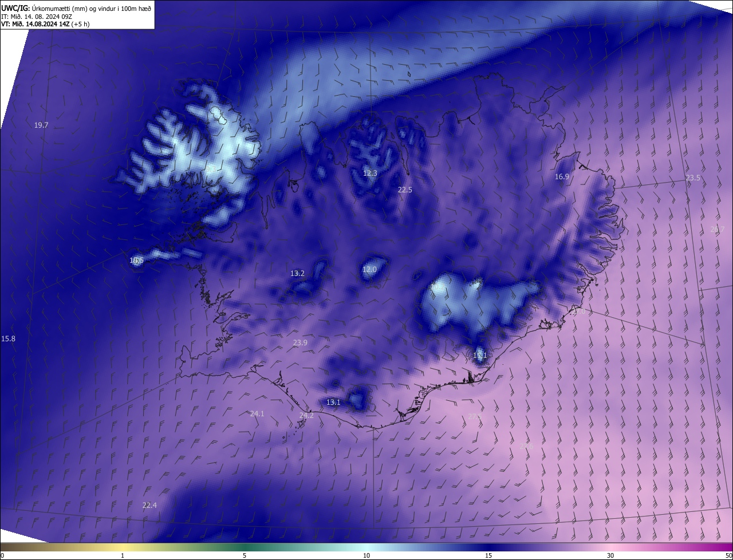Click the 23.9 value on the map
The image size is (733, 560).
click(x=300, y=342)
